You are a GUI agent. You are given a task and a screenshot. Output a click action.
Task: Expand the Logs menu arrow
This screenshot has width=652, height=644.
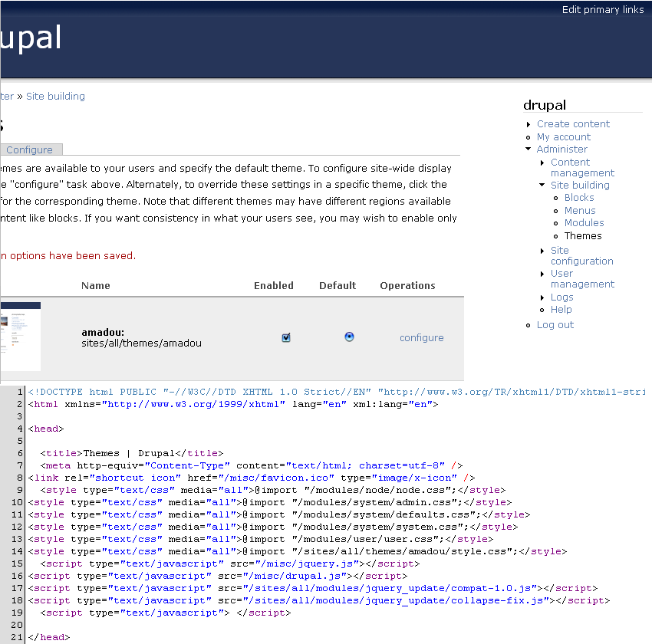click(x=542, y=297)
